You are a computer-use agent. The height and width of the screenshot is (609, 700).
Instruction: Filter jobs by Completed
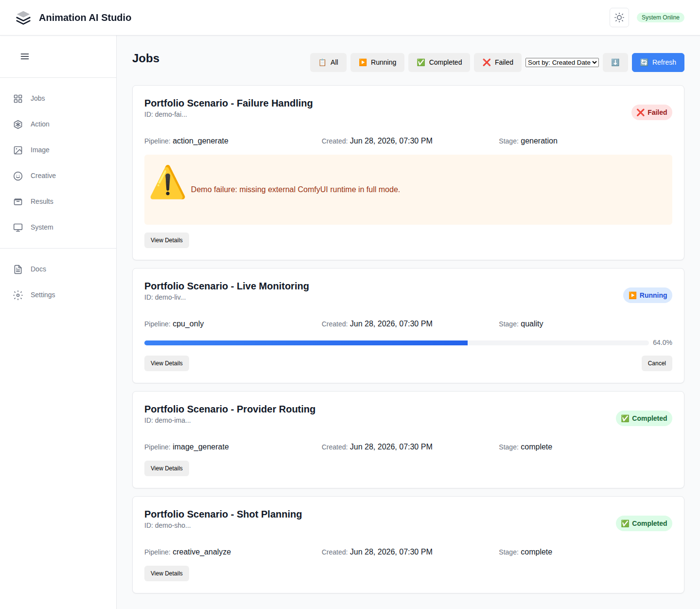[x=439, y=62]
